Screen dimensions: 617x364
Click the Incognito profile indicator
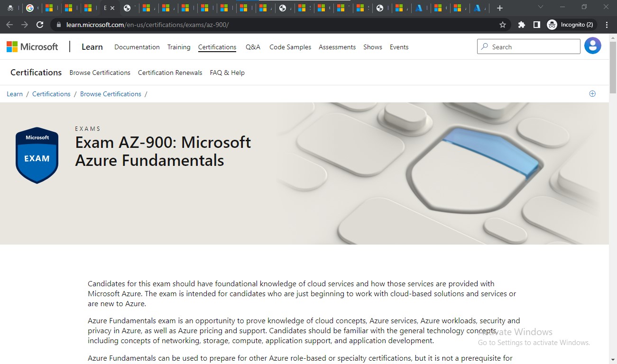click(x=571, y=25)
